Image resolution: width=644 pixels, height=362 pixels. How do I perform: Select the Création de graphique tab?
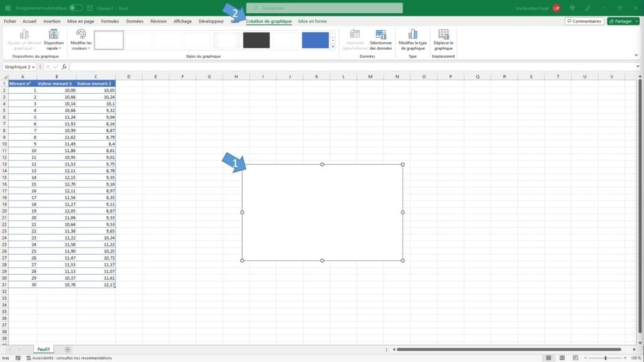269,21
